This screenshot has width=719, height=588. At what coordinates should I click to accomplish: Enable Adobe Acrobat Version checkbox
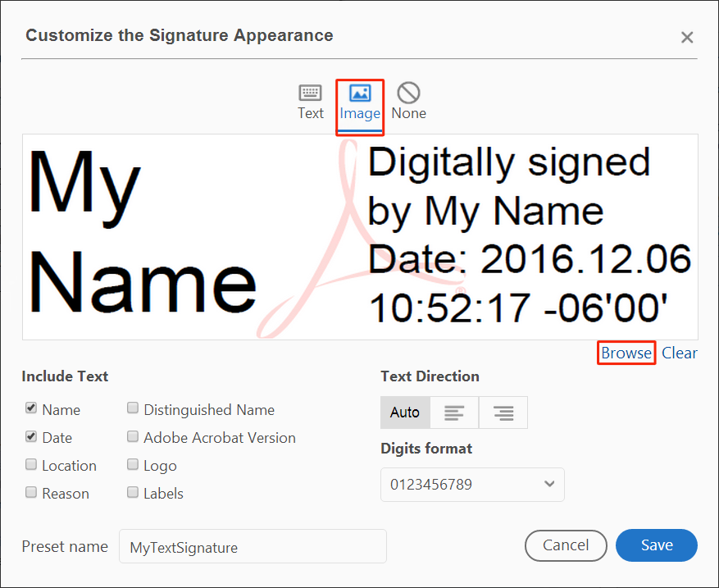[x=133, y=436]
